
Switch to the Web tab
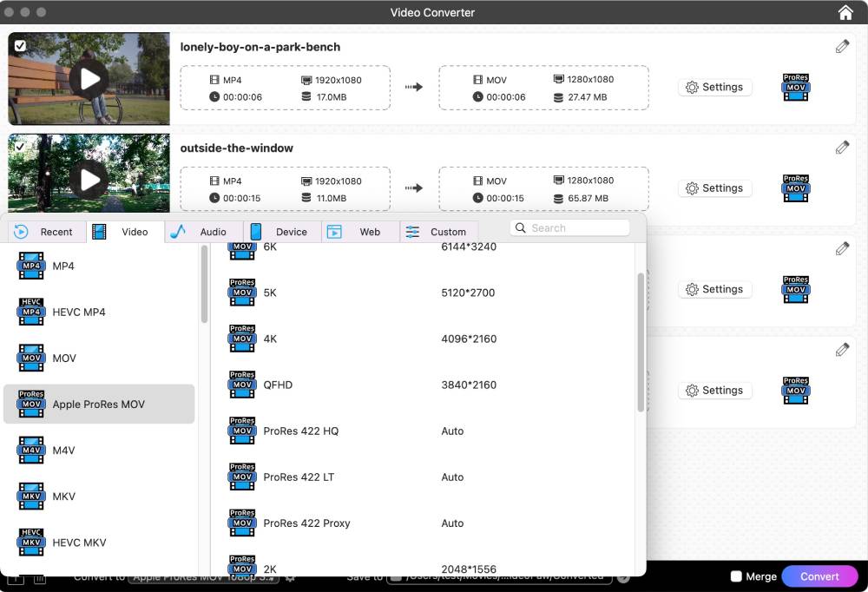click(361, 232)
